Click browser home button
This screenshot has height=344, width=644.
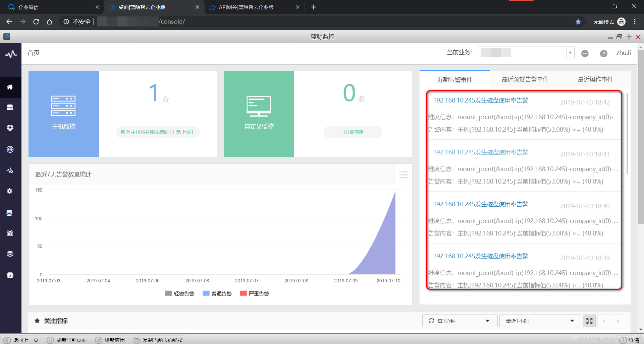50,22
